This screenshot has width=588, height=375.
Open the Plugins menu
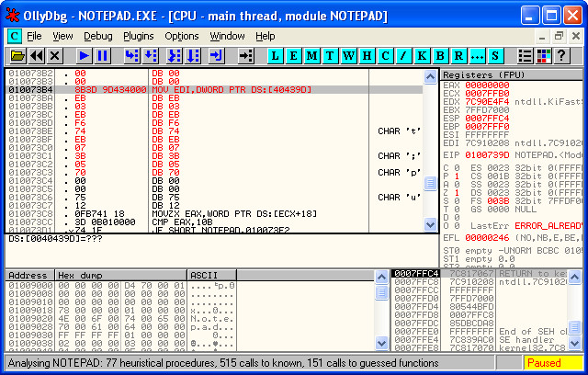(x=139, y=37)
